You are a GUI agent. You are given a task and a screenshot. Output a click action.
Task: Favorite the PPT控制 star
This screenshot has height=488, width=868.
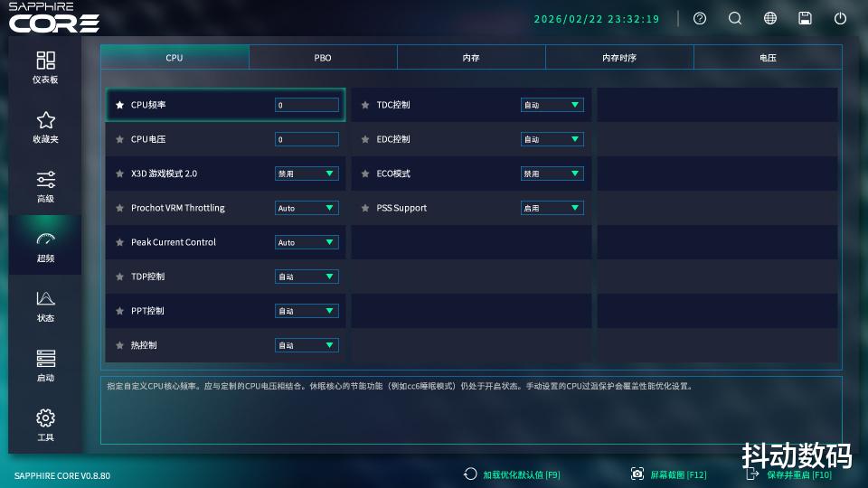pos(119,311)
